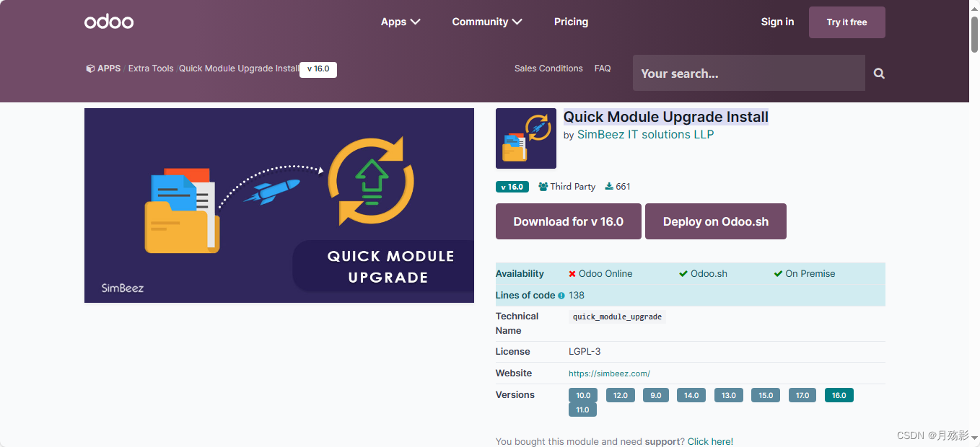This screenshot has height=447, width=980.
Task: Click the Download for v 16.0 button
Action: coord(568,221)
